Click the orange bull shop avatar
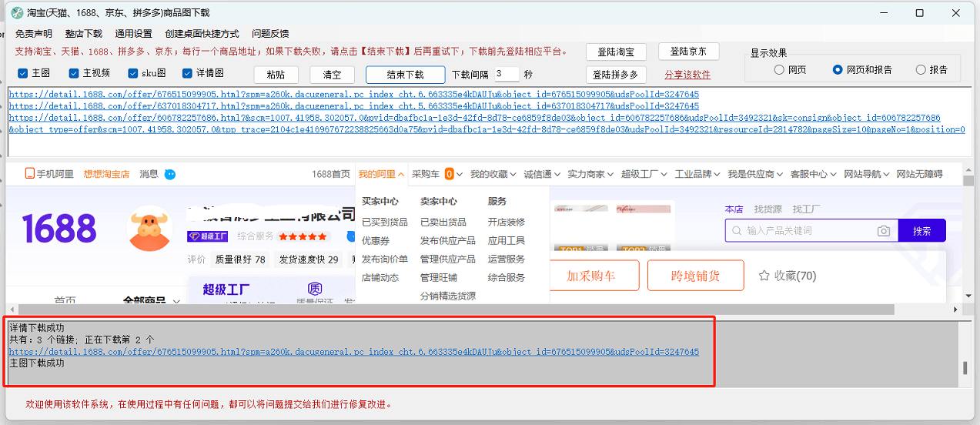This screenshot has width=980, height=425. (149, 228)
